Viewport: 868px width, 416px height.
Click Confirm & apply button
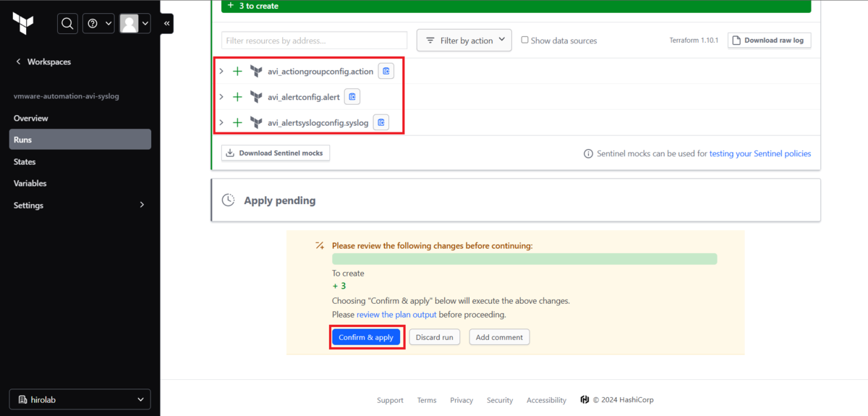tap(366, 337)
